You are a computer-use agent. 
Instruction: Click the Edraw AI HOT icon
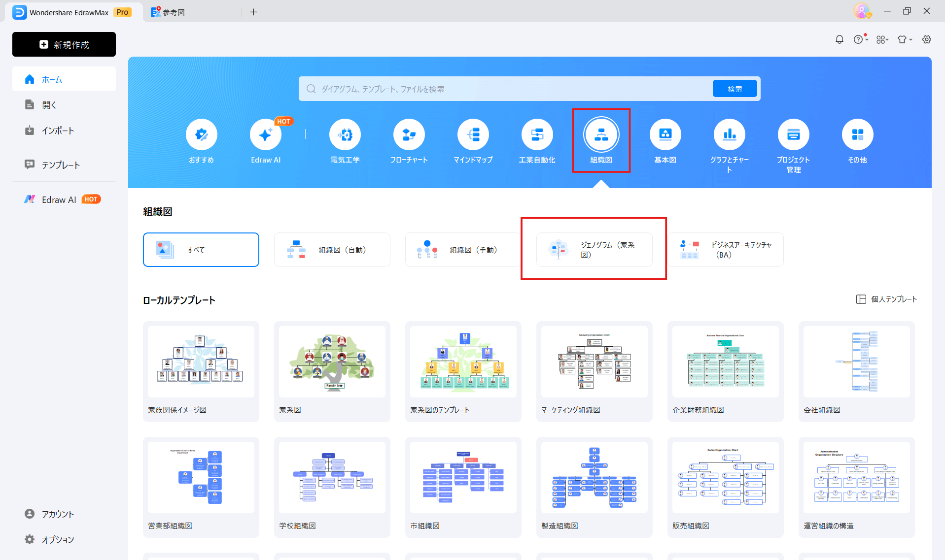click(266, 134)
